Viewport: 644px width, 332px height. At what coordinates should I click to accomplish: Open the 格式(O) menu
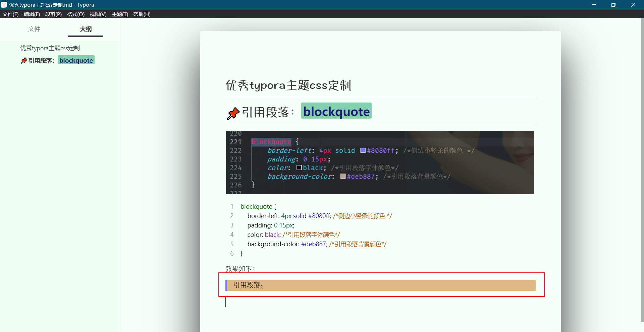[x=75, y=14]
